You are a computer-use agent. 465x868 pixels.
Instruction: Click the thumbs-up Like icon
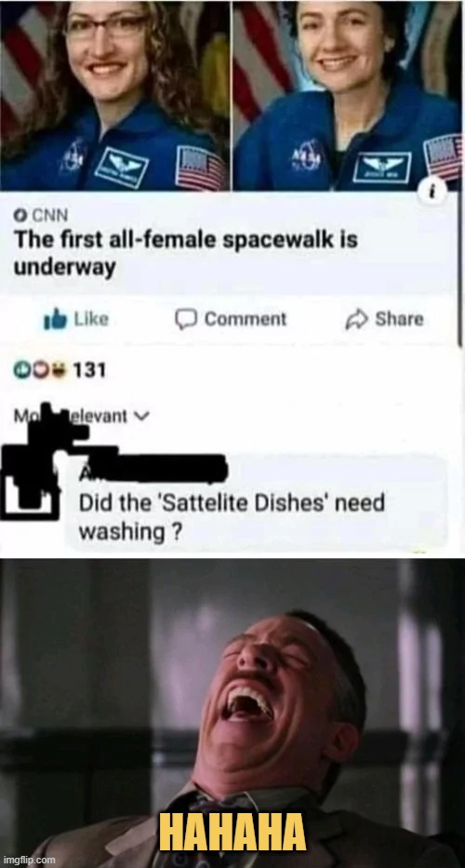[55, 319]
